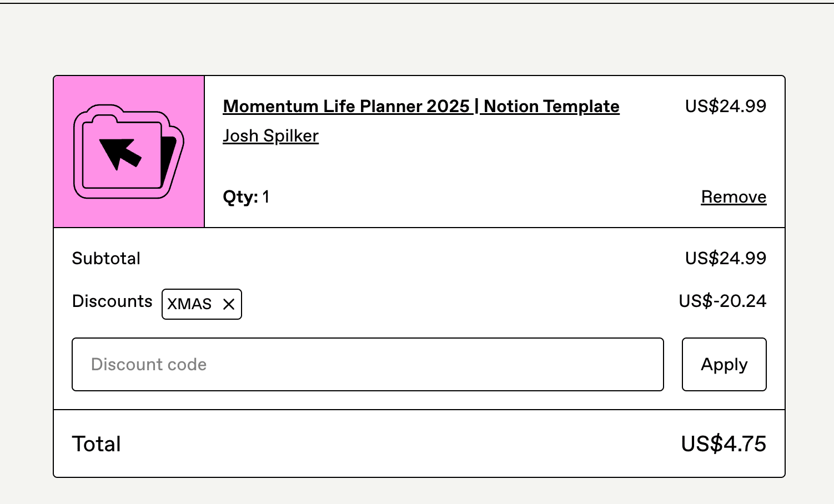The height and width of the screenshot is (504, 834).
Task: Click the Total label
Action: (x=97, y=444)
